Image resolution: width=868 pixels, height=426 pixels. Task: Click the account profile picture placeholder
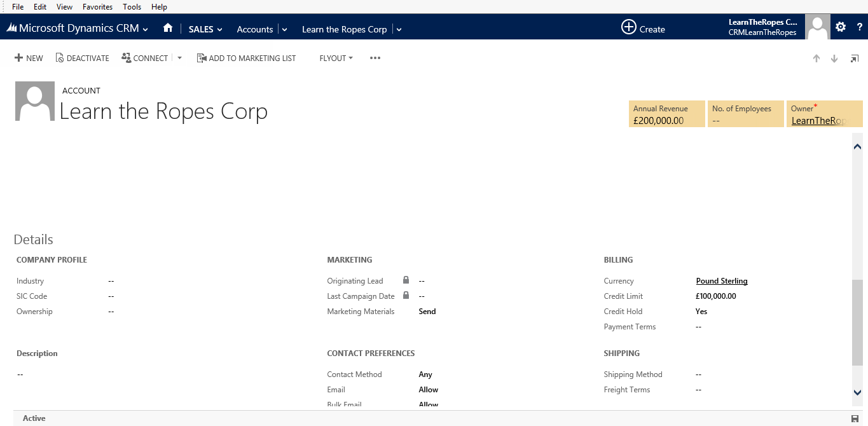coord(34,100)
